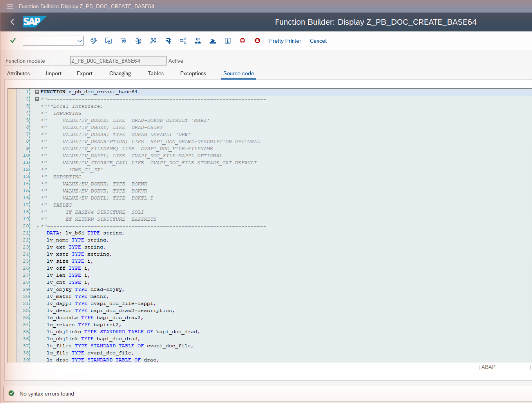Image resolution: width=532 pixels, height=403 pixels.
Task: Click the Cancel button
Action: [x=318, y=41]
